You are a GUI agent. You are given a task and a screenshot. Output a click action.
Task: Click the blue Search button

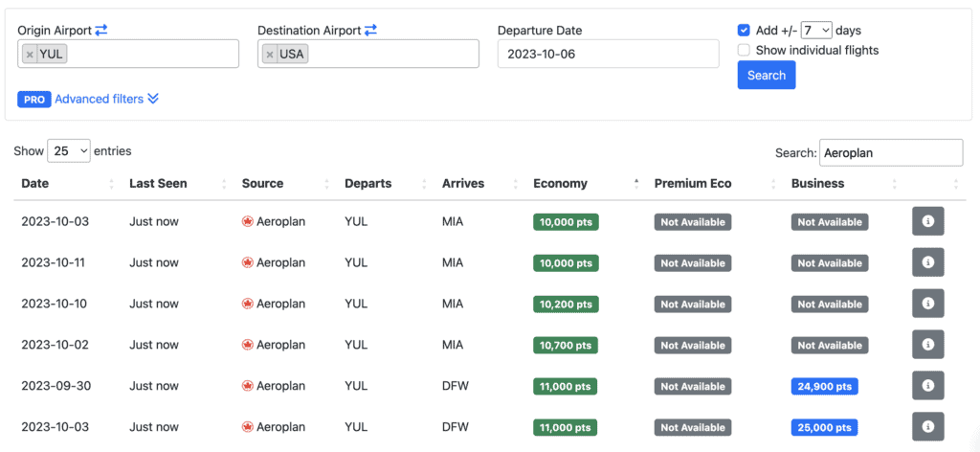coord(766,76)
